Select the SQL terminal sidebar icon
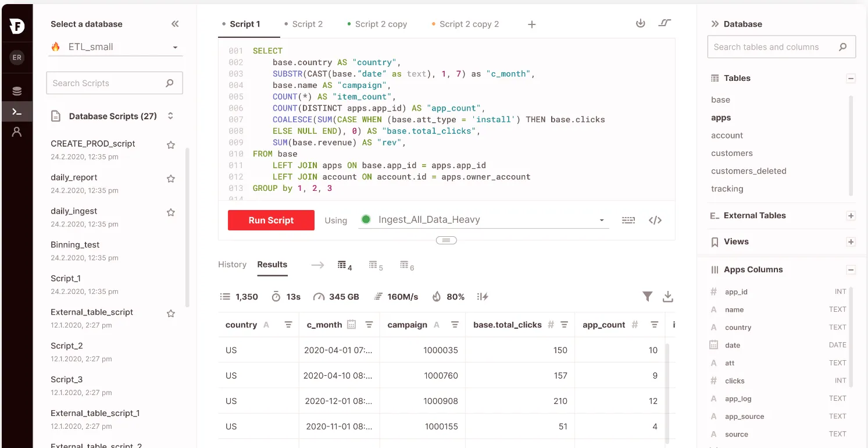This screenshot has height=448, width=868. pos(17,112)
